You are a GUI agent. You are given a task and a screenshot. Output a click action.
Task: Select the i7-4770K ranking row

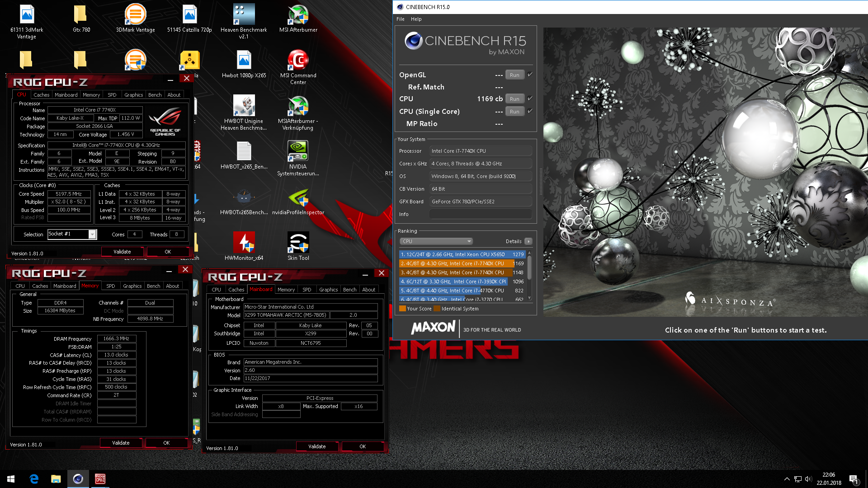[x=462, y=291]
